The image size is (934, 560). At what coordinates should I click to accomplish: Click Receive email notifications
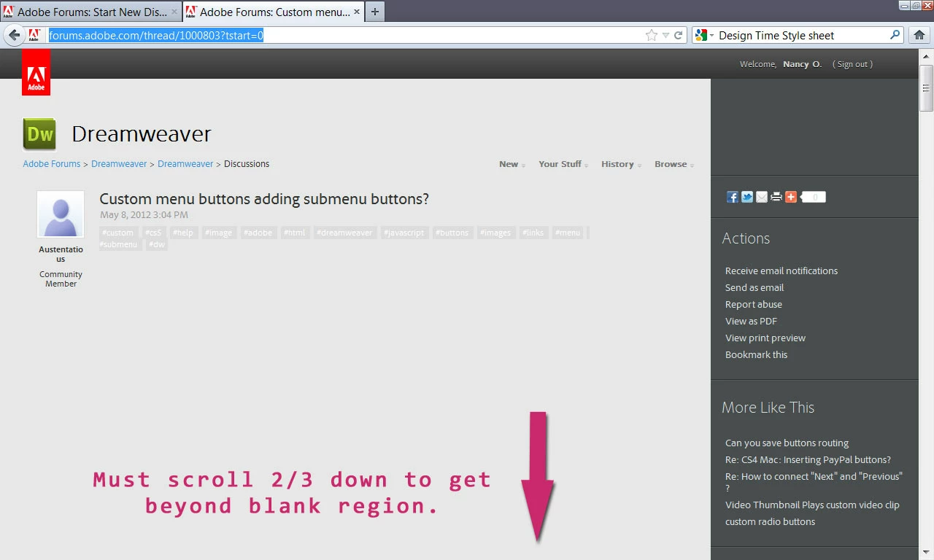coord(781,271)
